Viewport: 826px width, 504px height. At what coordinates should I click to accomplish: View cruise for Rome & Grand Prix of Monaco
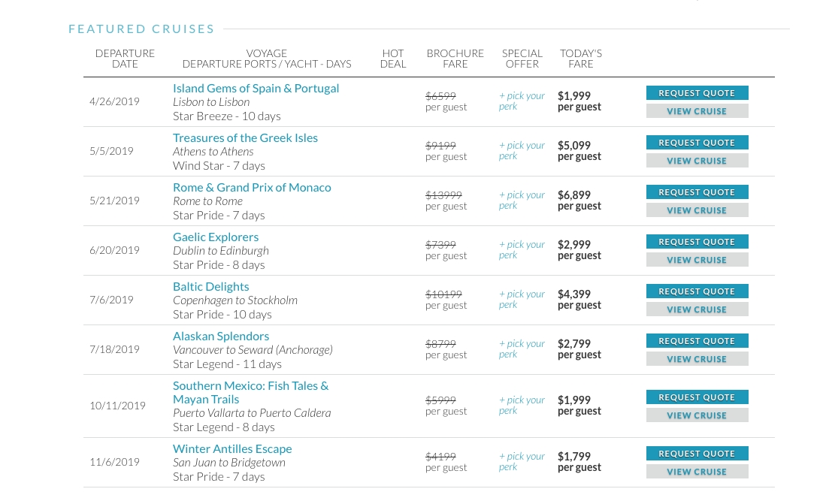(697, 210)
